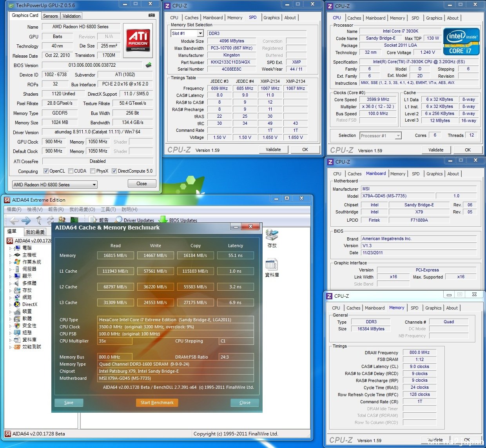Click the DRAM Frequency value 800.0 MHz
Viewport: 486px width, 448px height.
[x=419, y=352]
